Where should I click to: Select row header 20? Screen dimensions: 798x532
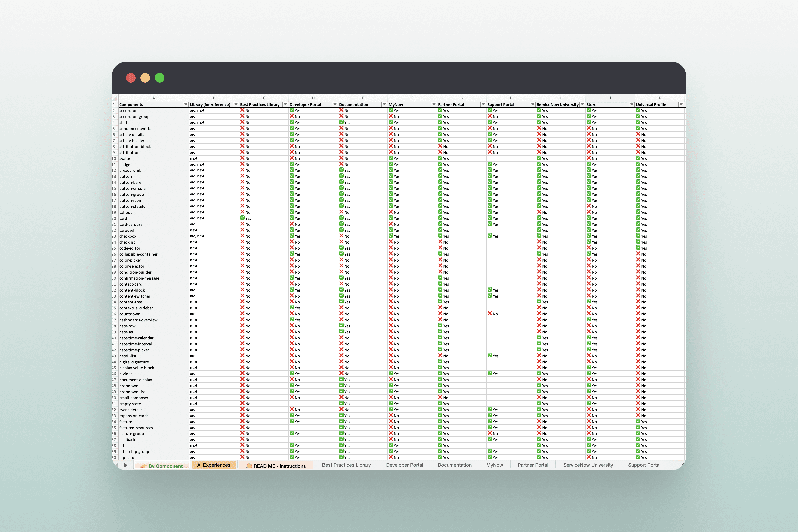tap(114, 219)
